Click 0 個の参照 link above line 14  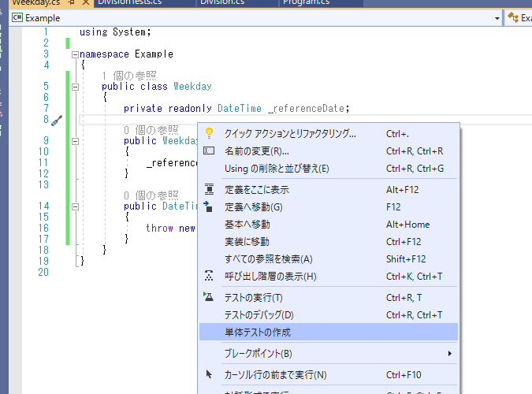[x=151, y=195]
